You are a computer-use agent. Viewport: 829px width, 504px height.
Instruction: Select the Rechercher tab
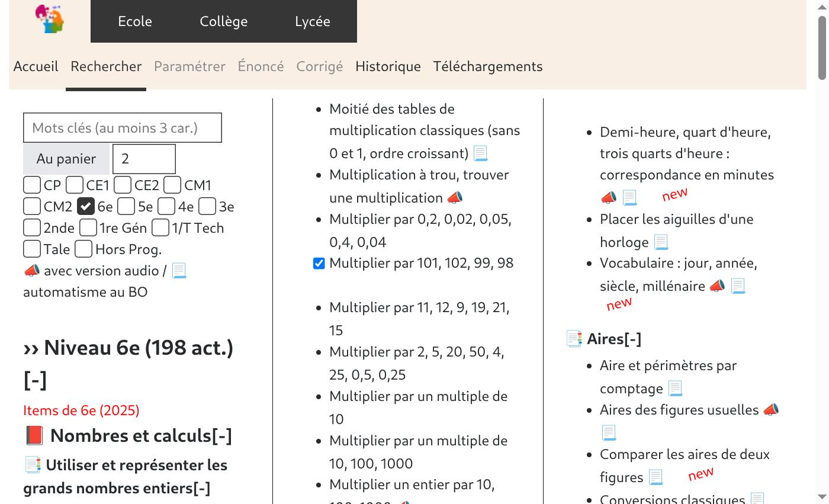coord(106,66)
